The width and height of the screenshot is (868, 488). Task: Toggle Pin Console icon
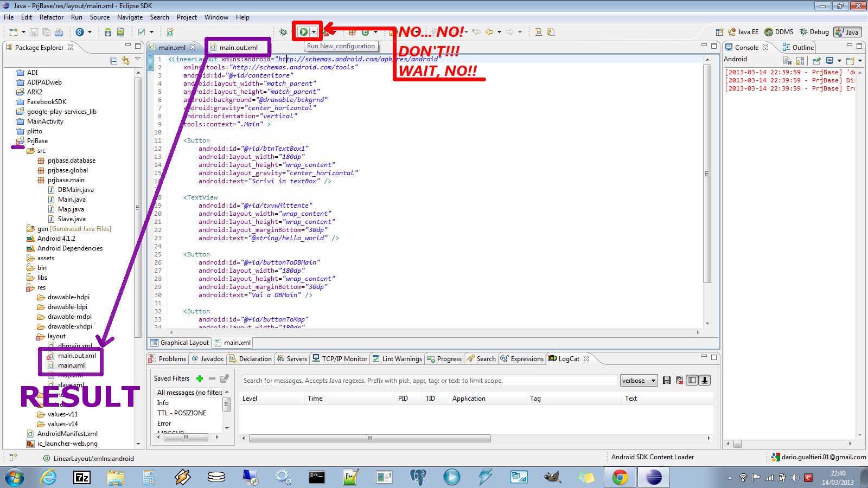pyautogui.click(x=817, y=61)
